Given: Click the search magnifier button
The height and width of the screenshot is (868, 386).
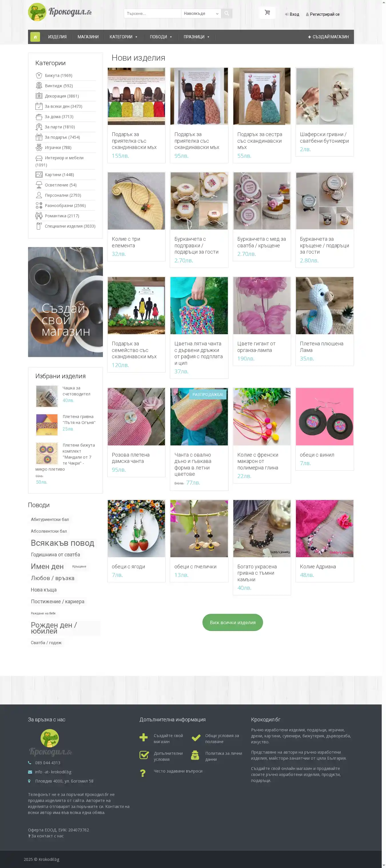Looking at the screenshot, I should (x=226, y=13).
